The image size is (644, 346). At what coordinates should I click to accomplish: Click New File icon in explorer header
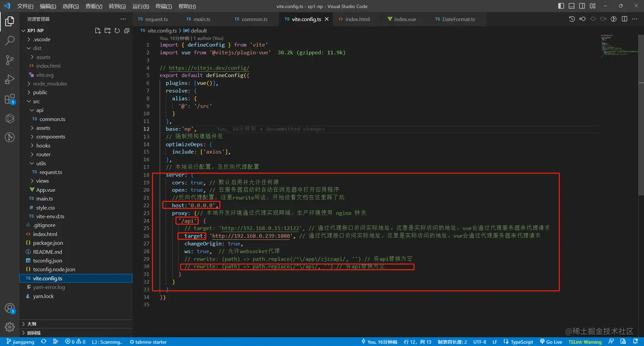(x=98, y=31)
